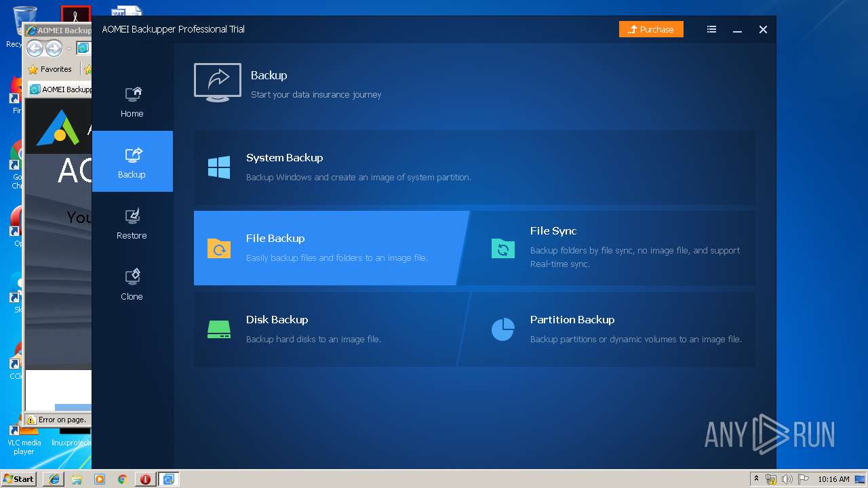Image resolution: width=868 pixels, height=488 pixels.
Task: Show hidden system tray icons
Action: tap(756, 479)
